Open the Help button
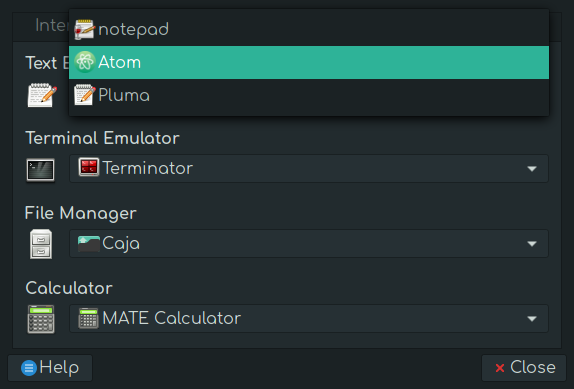574x389 pixels. click(x=50, y=368)
